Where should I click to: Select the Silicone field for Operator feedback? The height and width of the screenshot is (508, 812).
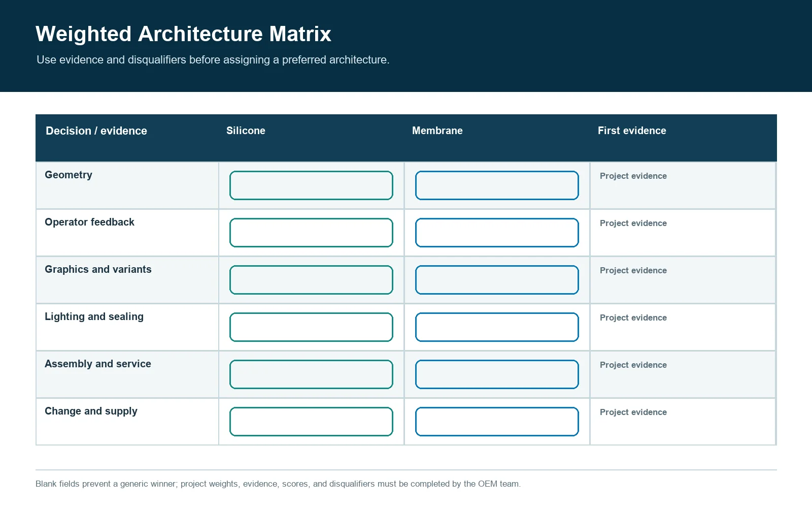point(311,233)
